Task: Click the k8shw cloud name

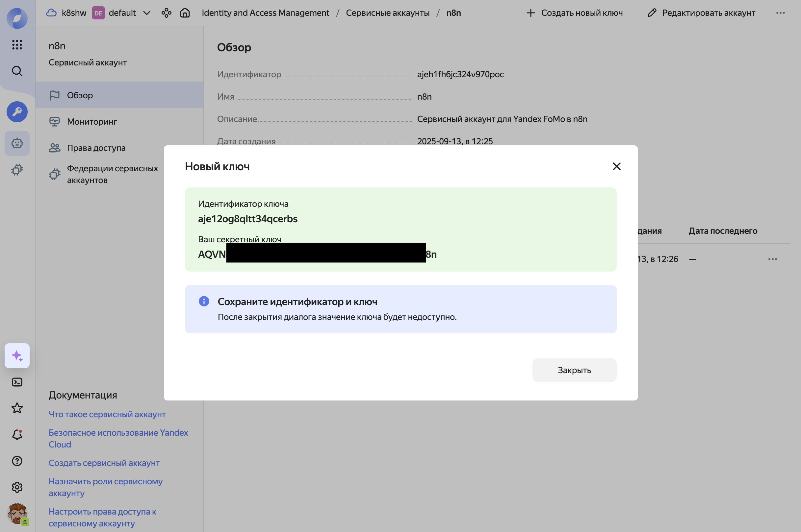Action: click(x=74, y=13)
